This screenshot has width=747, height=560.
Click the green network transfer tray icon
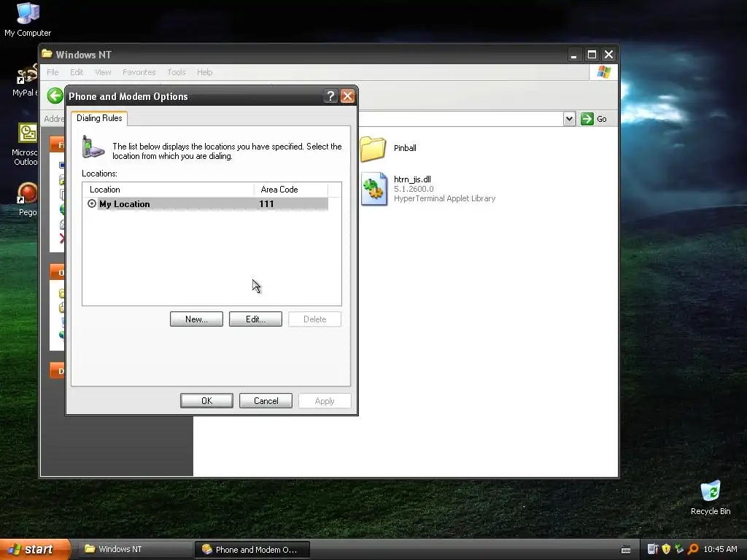(679, 549)
